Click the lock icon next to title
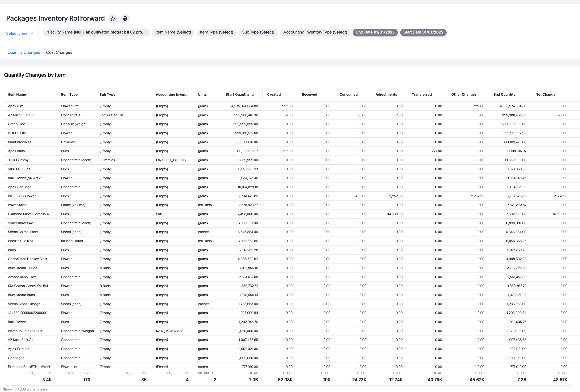The width and height of the screenshot is (580, 392). coord(125,19)
